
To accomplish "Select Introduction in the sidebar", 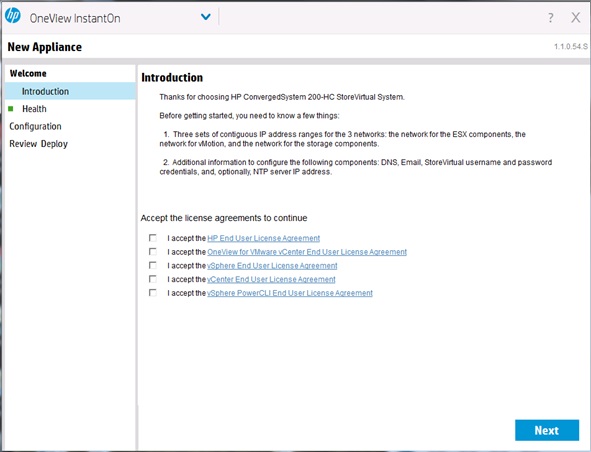I will coord(70,91).
